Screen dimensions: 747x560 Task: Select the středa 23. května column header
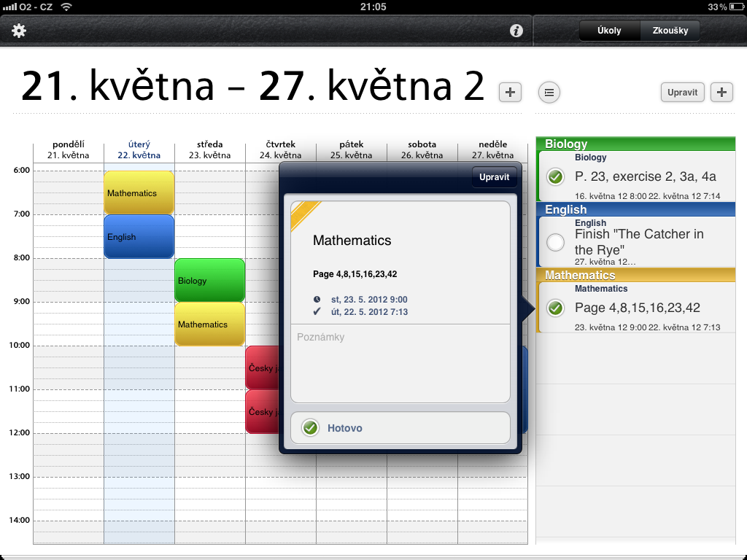point(209,149)
